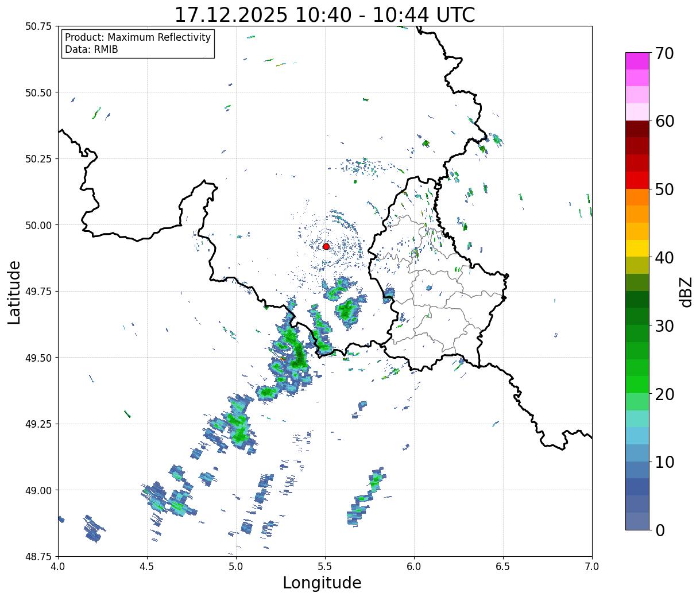Click the latitude tick label 50.25
This screenshot has width=700, height=597.
pos(38,159)
